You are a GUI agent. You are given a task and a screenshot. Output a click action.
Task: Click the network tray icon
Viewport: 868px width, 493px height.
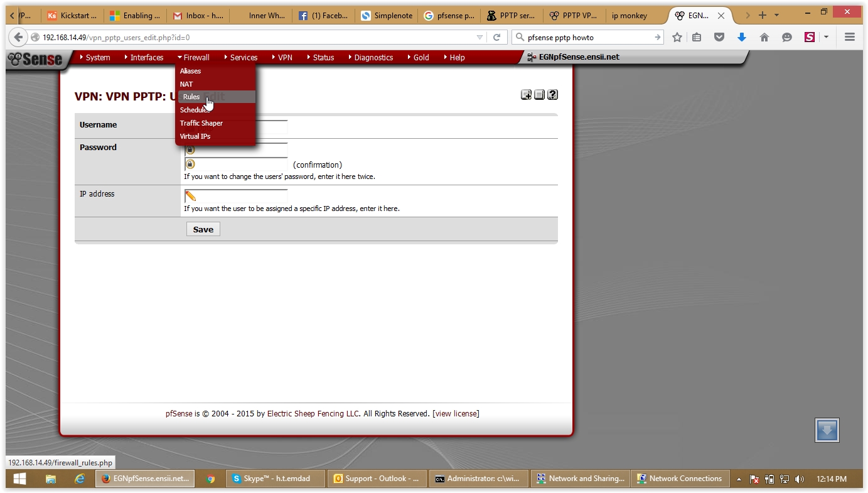tap(785, 479)
